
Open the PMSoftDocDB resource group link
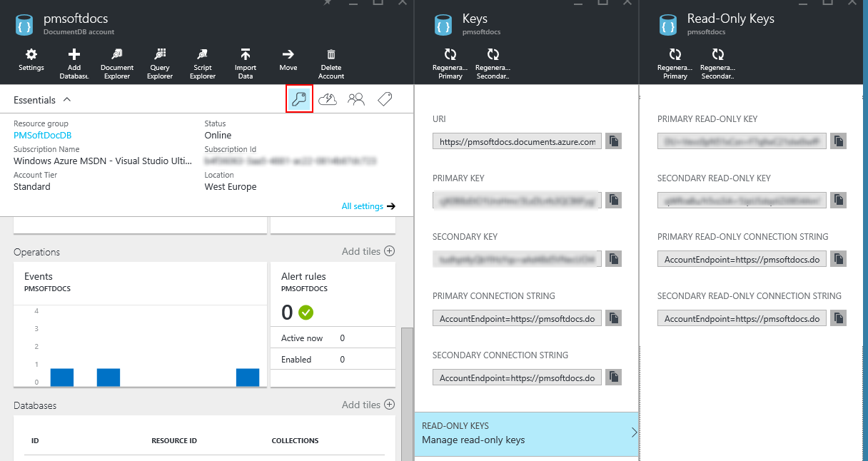pyautogui.click(x=42, y=135)
